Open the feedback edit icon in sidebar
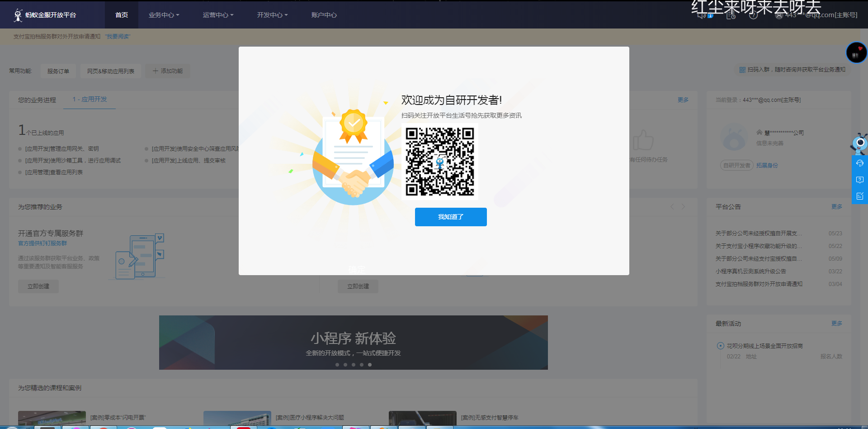This screenshot has width=868, height=429. [860, 196]
